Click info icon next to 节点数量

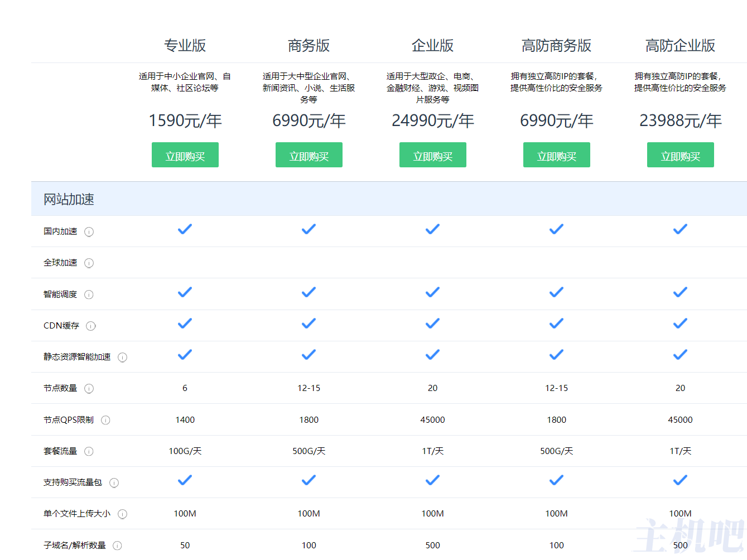[x=89, y=389]
